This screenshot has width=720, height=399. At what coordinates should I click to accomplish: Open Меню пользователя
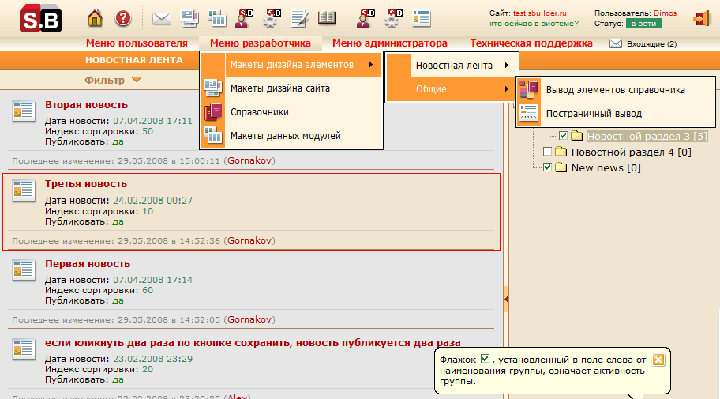[x=137, y=44]
